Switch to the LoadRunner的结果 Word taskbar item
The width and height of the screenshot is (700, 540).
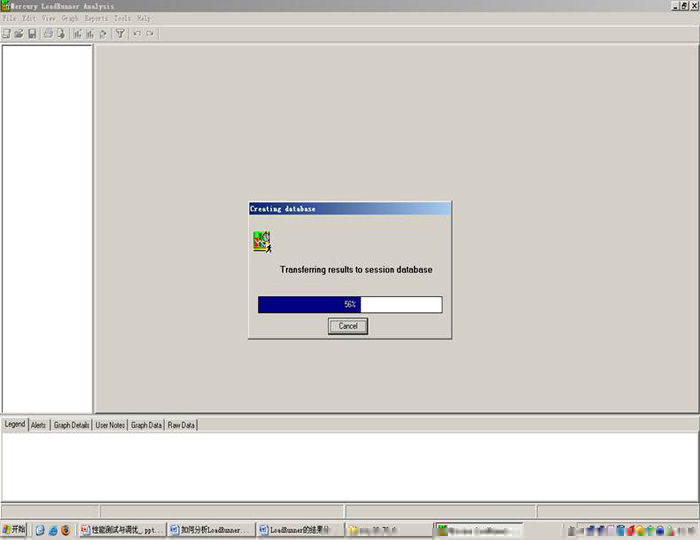300,530
